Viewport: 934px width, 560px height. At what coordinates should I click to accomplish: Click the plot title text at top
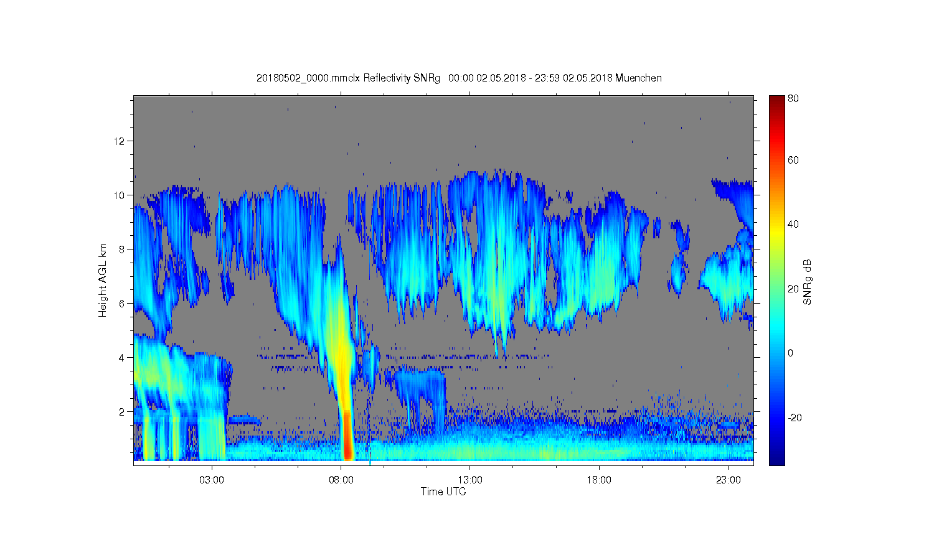pos(459,78)
